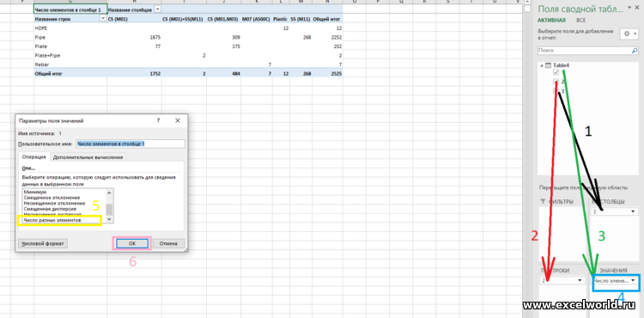
Task: Open the gear tools dropdown in fields pane
Action: pyautogui.click(x=629, y=34)
